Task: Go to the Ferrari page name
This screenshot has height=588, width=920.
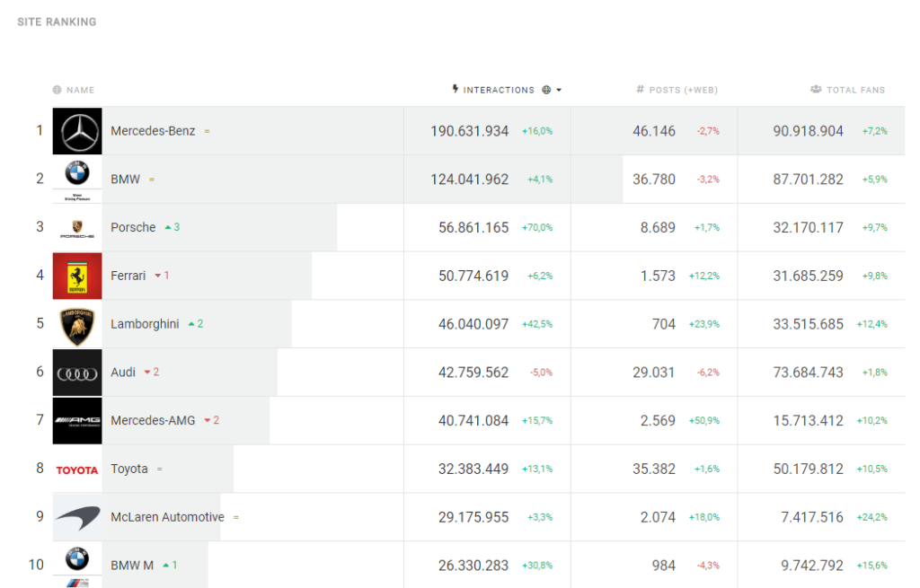Action: click(128, 276)
